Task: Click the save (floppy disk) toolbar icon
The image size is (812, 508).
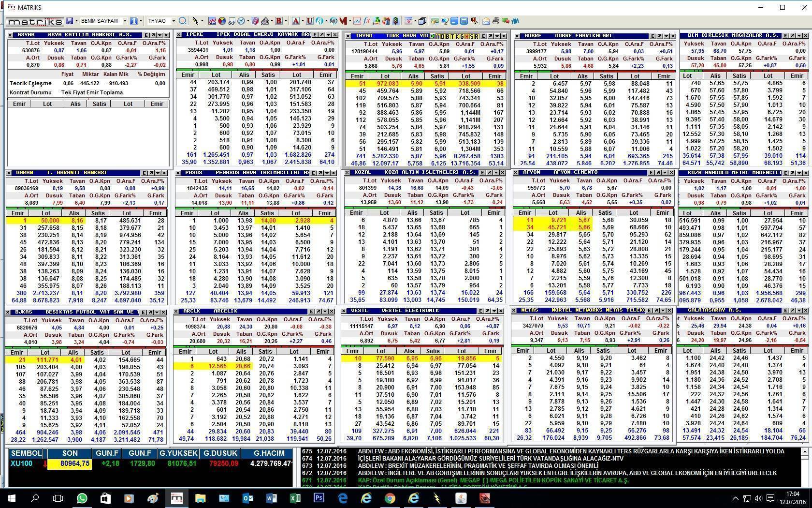Action: point(70,21)
